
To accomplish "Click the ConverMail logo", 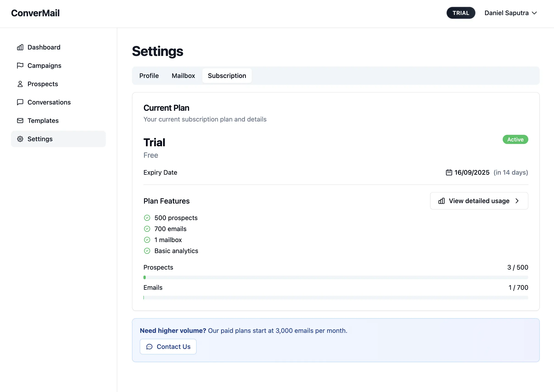I will (x=36, y=13).
